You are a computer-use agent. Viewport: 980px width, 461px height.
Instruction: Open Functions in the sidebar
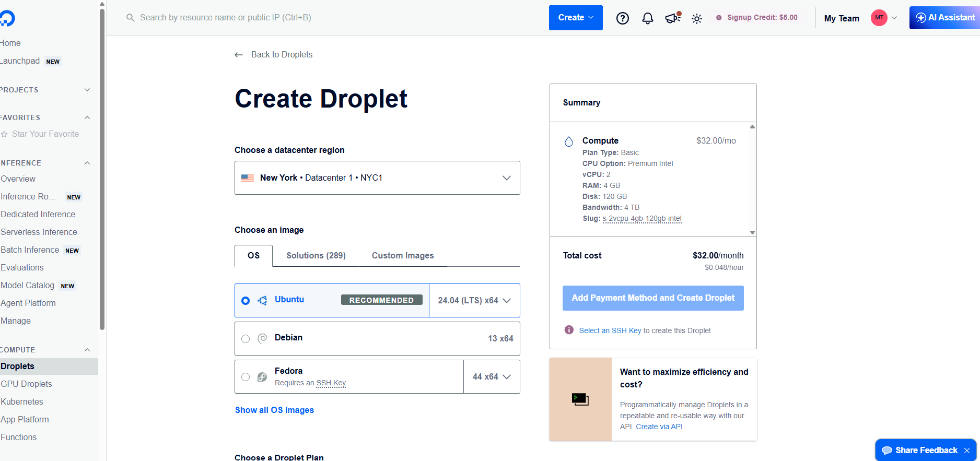tap(19, 438)
